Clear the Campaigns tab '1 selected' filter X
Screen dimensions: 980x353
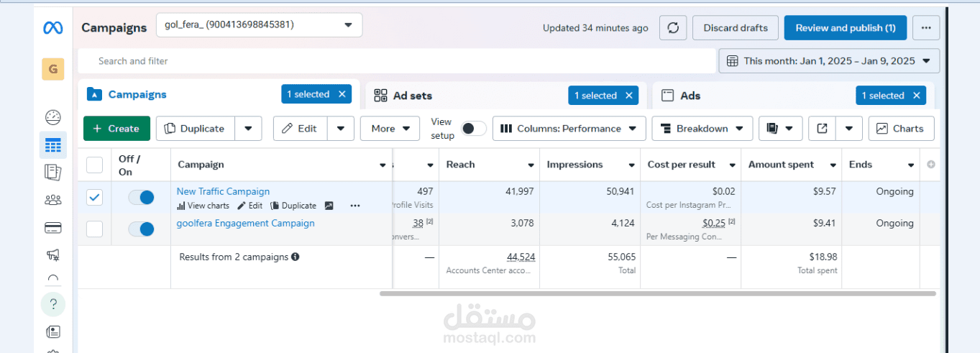pyautogui.click(x=342, y=94)
